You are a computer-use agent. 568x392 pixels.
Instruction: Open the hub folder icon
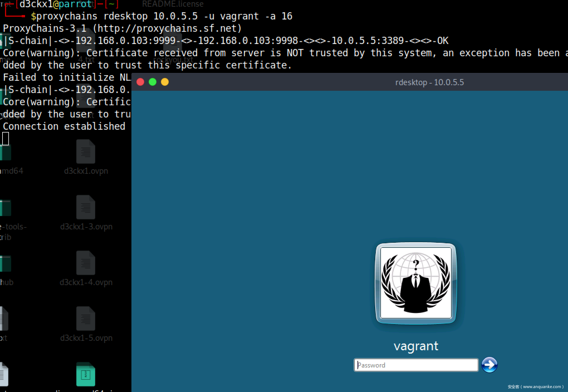(x=6, y=264)
